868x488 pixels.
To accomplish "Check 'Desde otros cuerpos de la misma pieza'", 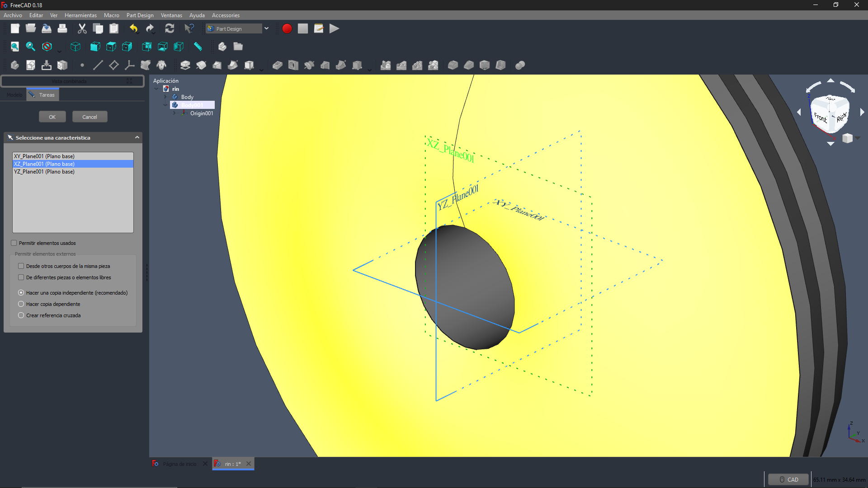I will click(21, 266).
